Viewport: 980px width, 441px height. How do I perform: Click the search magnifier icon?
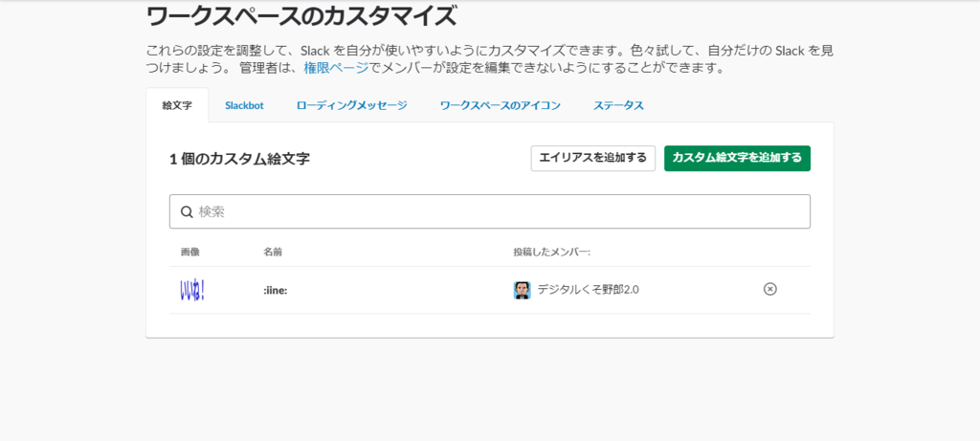tap(187, 211)
